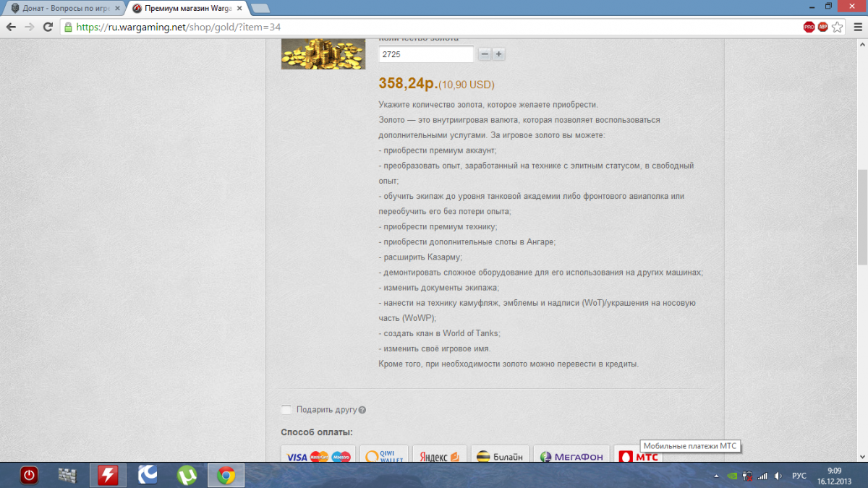The height and width of the screenshot is (488, 868).
Task: Choose Билайн mobile payment
Action: point(500,454)
